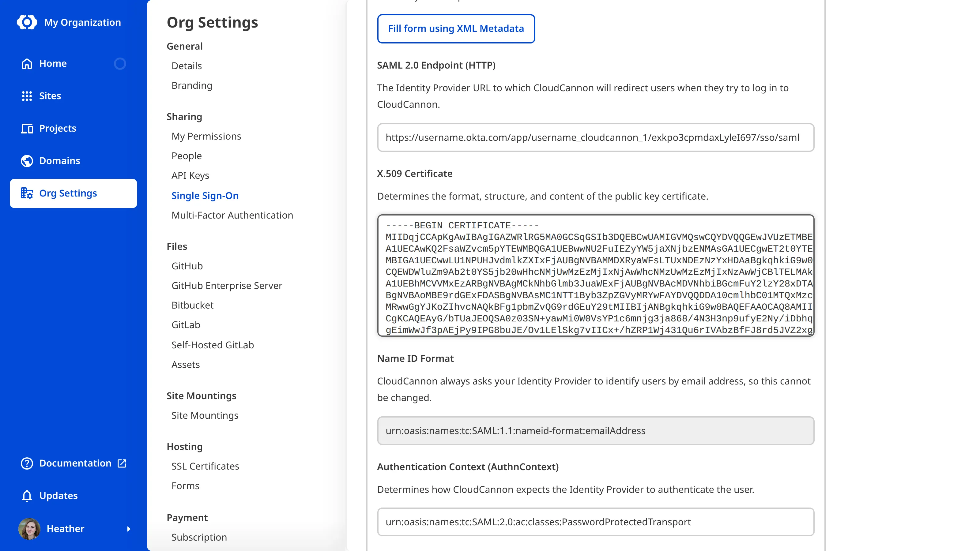The height and width of the screenshot is (551, 980).
Task: Open the GitLab settings
Action: (x=186, y=325)
